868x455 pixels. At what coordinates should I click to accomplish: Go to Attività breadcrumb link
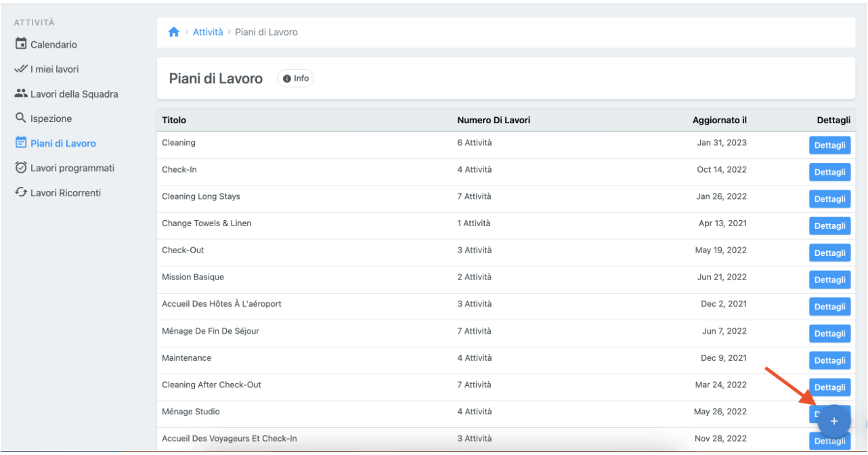pyautogui.click(x=208, y=32)
